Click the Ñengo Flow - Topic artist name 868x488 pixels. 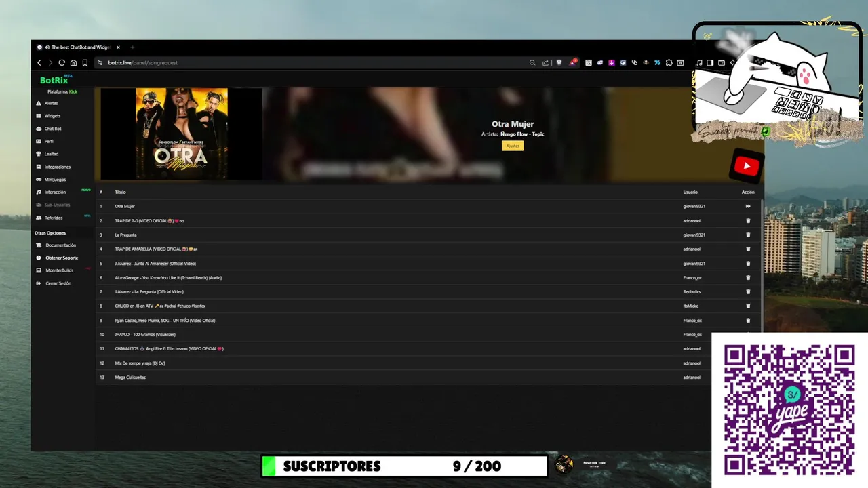click(522, 134)
